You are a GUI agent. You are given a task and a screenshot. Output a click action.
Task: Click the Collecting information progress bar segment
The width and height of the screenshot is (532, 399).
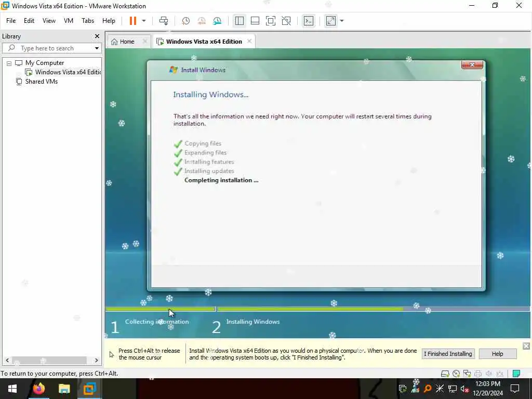coord(161,309)
